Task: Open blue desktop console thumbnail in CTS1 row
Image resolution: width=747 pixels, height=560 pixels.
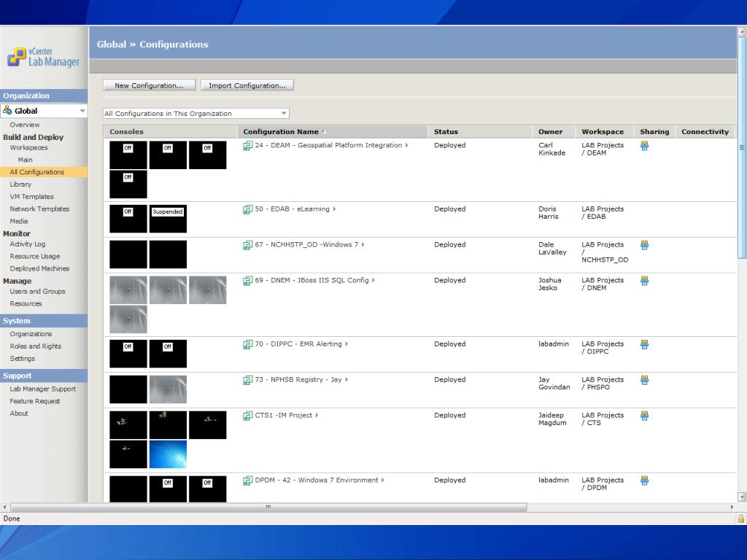Action: coord(168,454)
